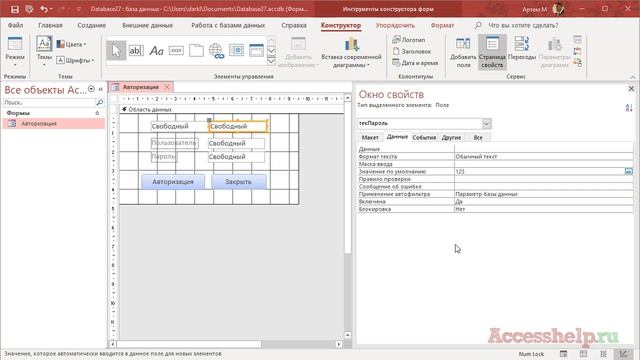Choose the Button control (xxxx)
The width and height of the screenshot is (640, 360).
[176, 51]
